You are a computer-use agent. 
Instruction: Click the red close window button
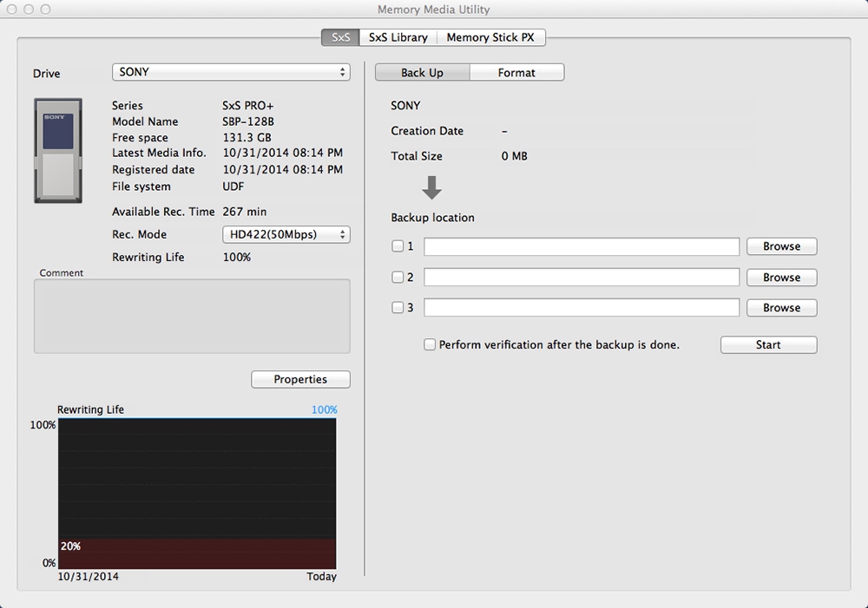tap(12, 10)
